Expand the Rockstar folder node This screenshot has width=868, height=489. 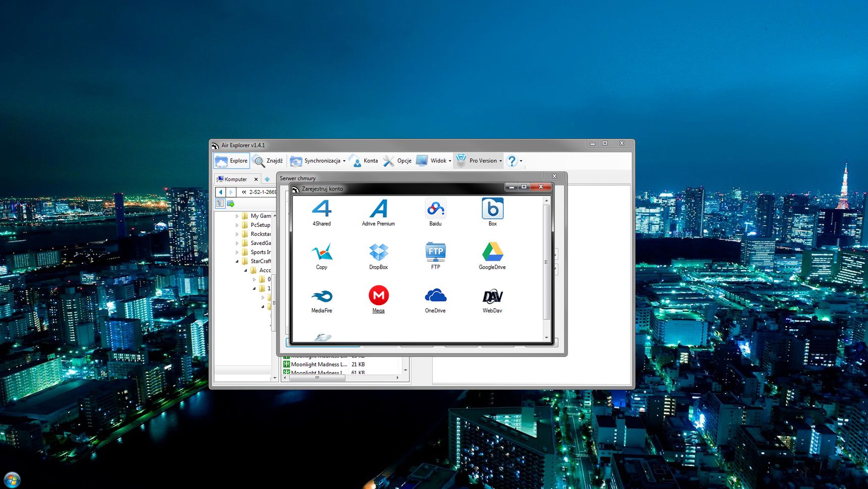pos(237,234)
